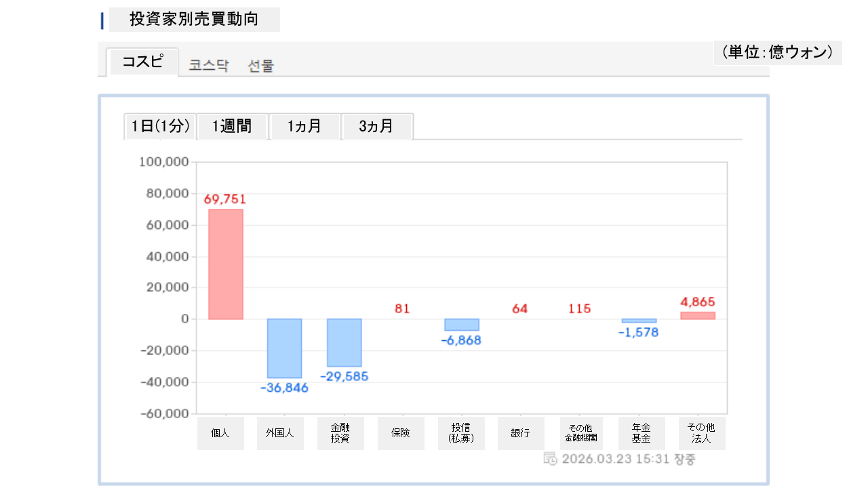Click the 保険 category label

point(401,433)
